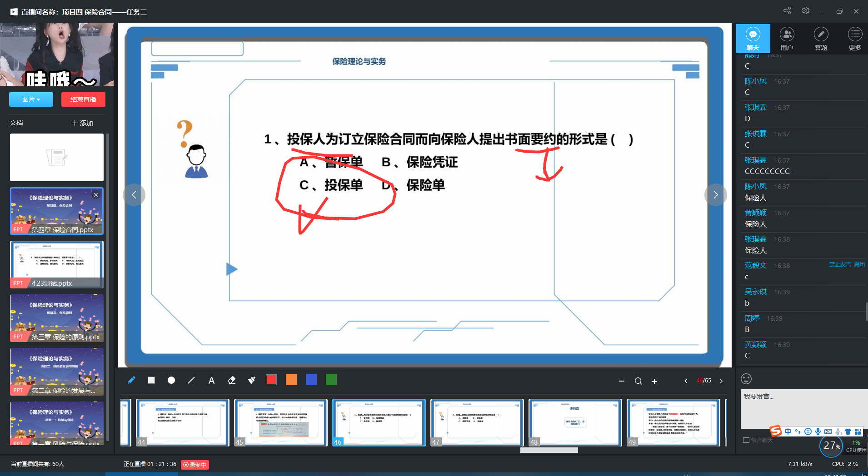Go to previous page in page counter
Screen dimensions: 868x476
tap(686, 381)
